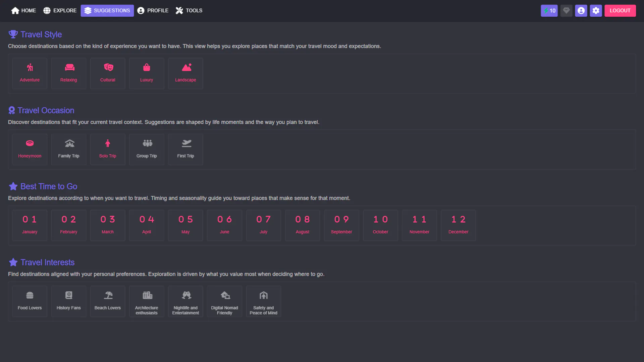Choose the Landscape mountain icon
The width and height of the screenshot is (644, 362).
[186, 67]
